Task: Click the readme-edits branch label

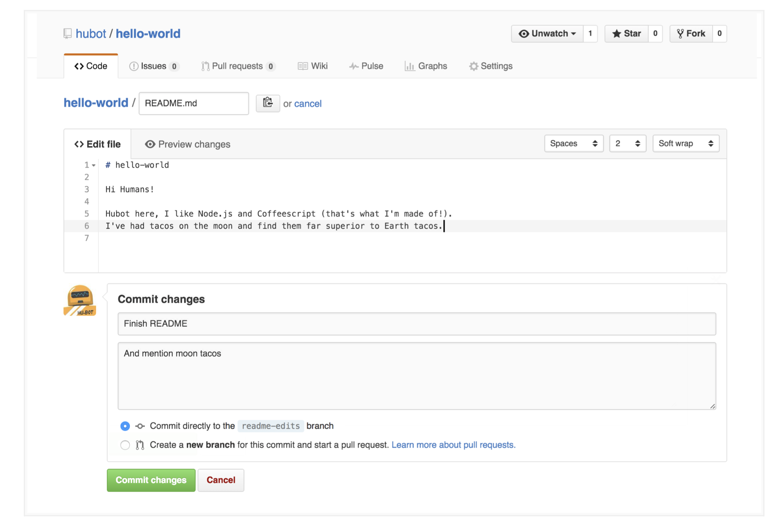Action: [271, 426]
